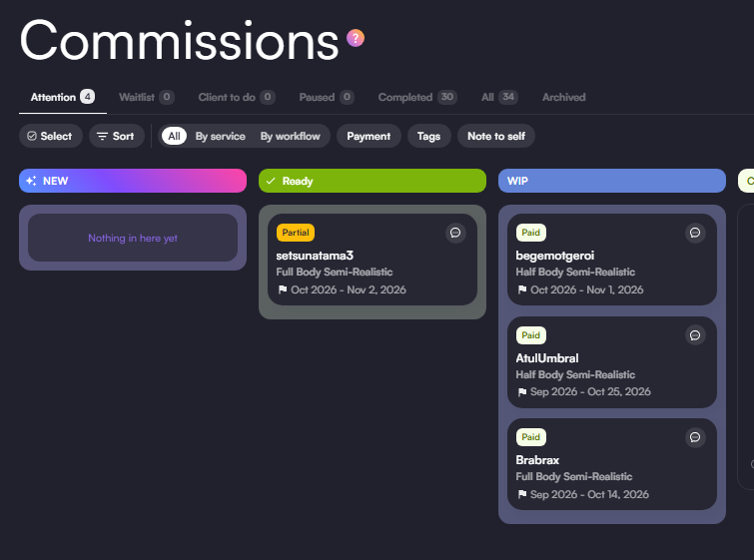Open chat icon on begemotgeroi card
Viewport: 754px width, 560px height.
(695, 234)
